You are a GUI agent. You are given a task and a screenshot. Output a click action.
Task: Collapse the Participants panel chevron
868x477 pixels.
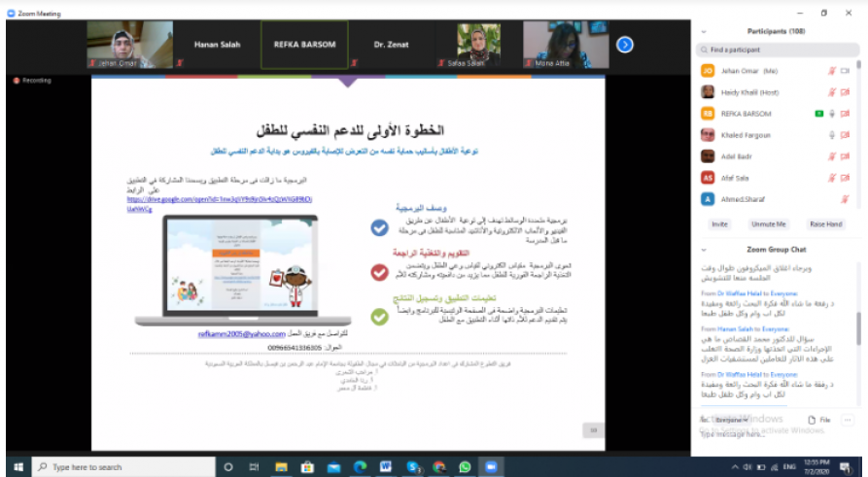click(702, 31)
